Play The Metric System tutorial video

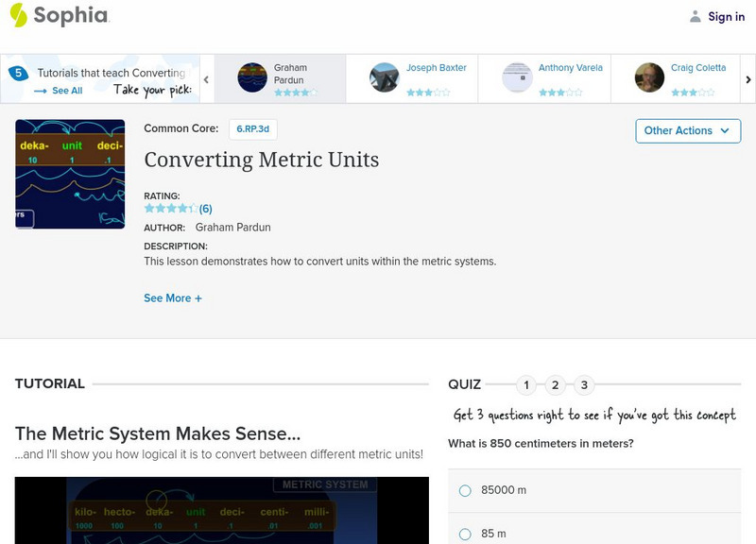tap(222, 510)
